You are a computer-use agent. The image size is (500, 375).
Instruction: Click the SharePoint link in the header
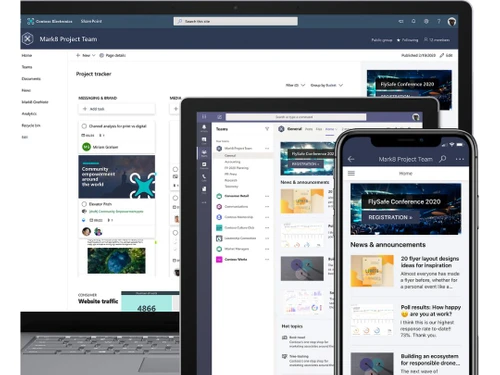click(91, 21)
